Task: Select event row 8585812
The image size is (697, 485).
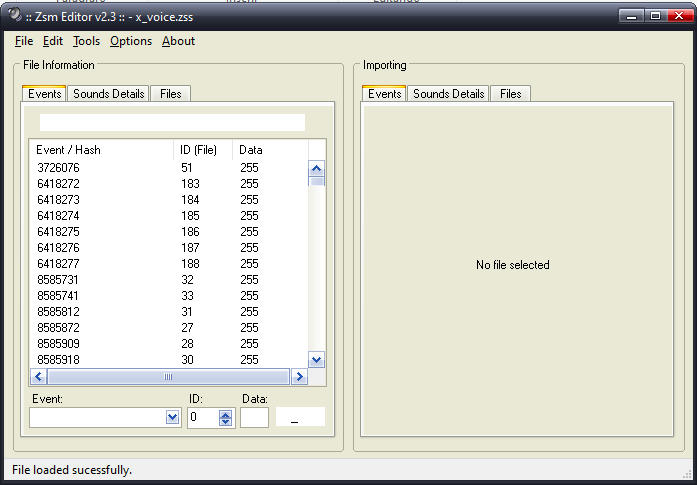Action: click(x=169, y=312)
